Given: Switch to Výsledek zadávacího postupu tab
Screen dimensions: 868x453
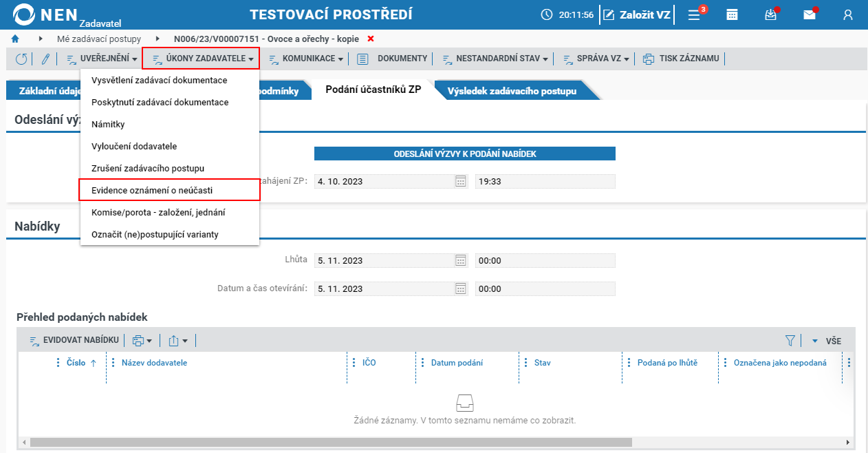Looking at the screenshot, I should click(x=512, y=90).
